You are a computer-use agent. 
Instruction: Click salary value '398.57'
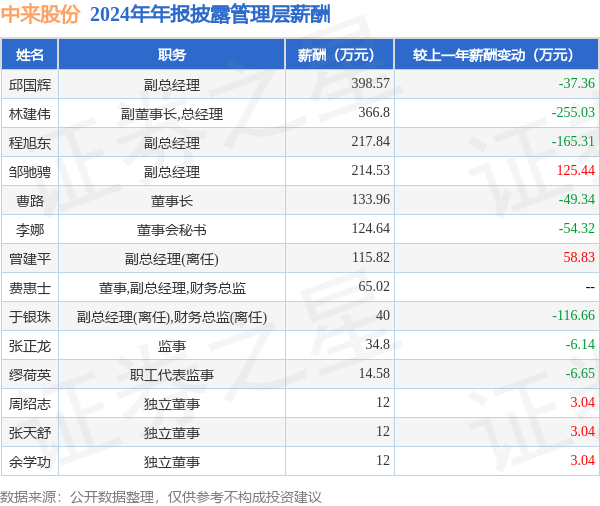coord(370,83)
